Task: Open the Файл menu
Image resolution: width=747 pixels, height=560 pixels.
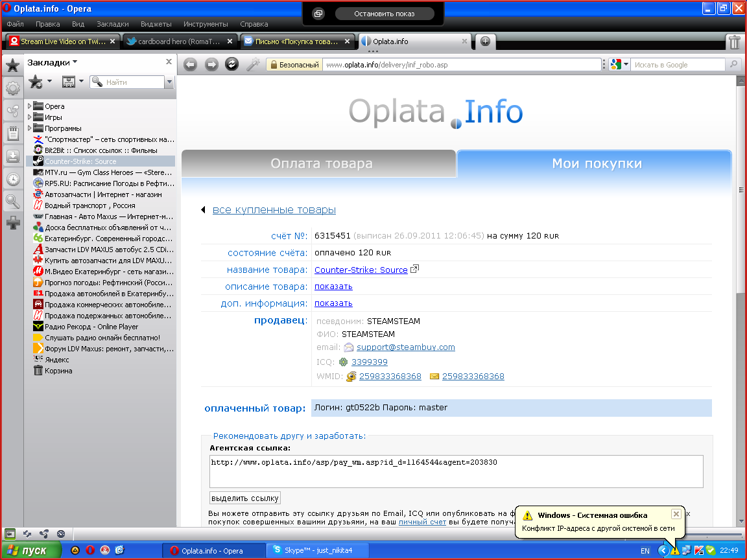Action: (x=16, y=24)
